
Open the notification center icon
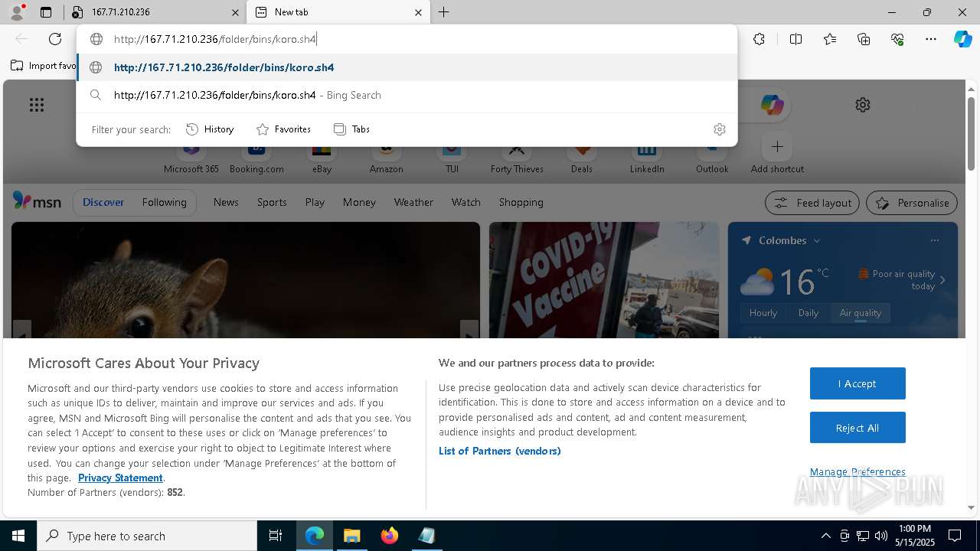[x=955, y=536]
